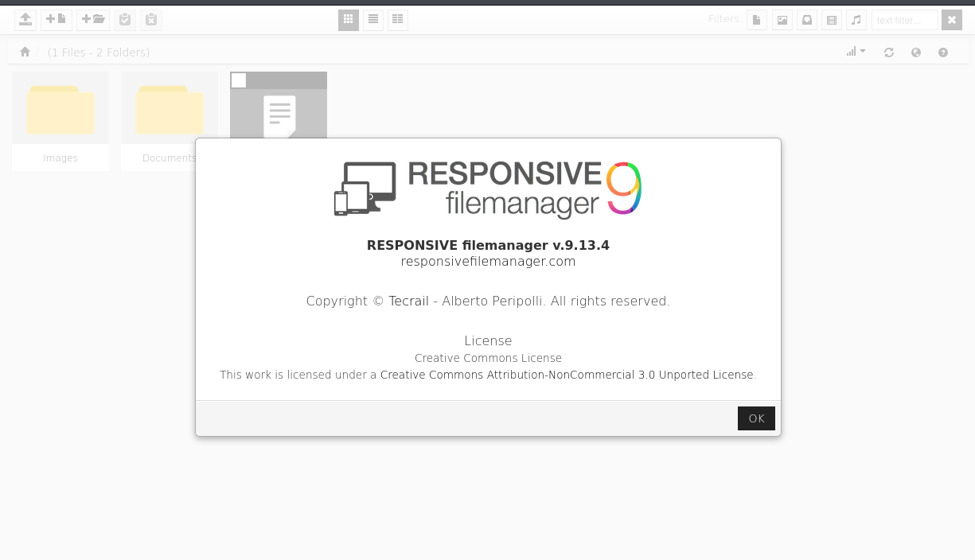This screenshot has width=975, height=560.
Task: Switch to list view
Action: 373,20
